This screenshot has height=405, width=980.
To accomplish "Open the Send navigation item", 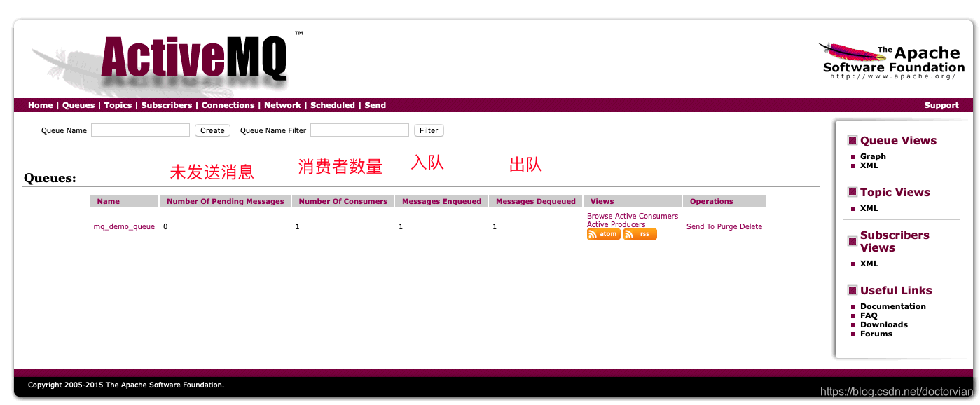I will [375, 105].
